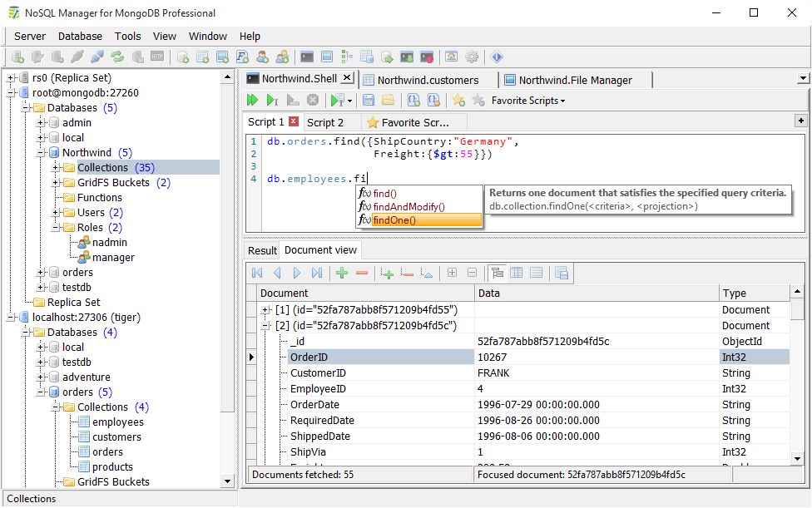This screenshot has width=812, height=508.
Task: Select the OrderID row in document view
Action: tap(309, 358)
